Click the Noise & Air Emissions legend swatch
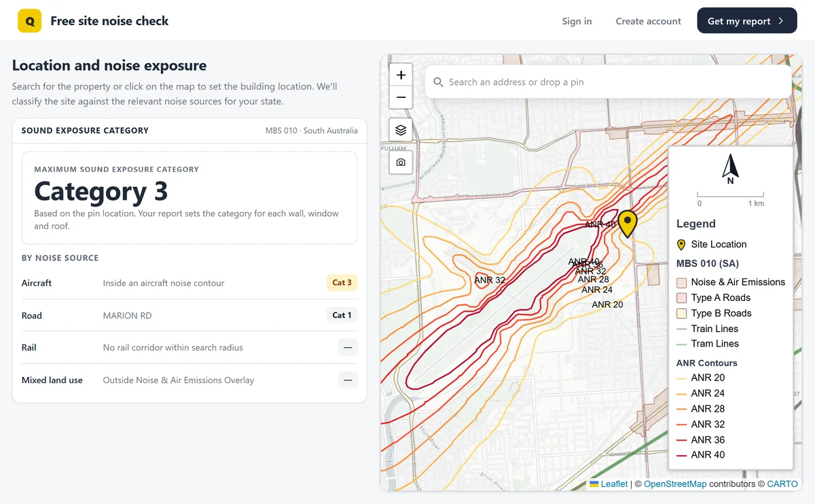The image size is (815, 504). (x=682, y=283)
